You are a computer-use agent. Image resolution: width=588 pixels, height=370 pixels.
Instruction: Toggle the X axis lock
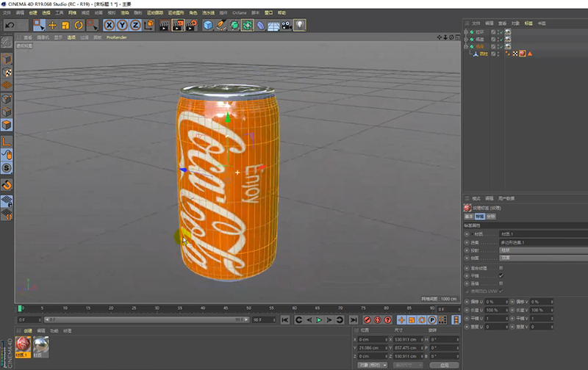tap(109, 25)
